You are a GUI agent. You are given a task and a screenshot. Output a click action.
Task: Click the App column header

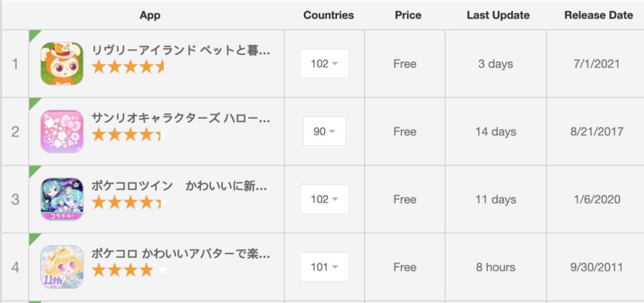pyautogui.click(x=150, y=16)
